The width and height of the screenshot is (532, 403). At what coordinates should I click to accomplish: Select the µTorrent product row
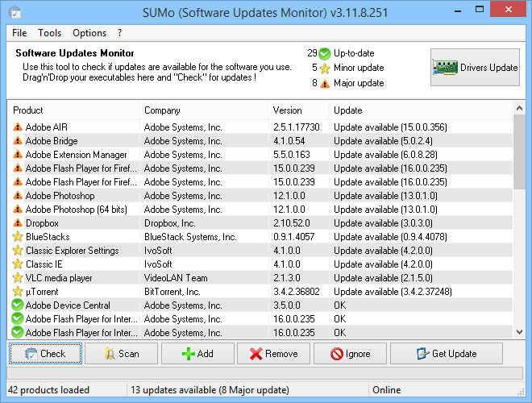pos(260,292)
